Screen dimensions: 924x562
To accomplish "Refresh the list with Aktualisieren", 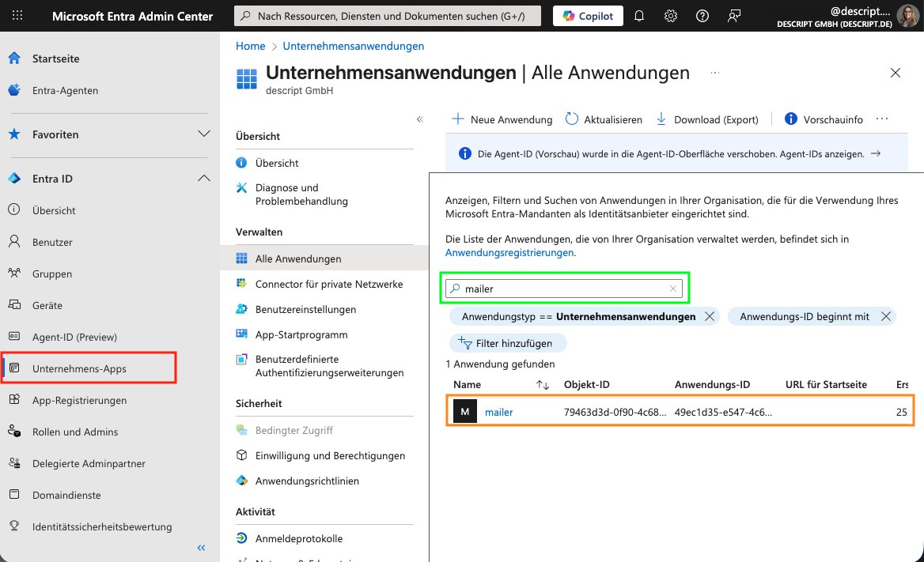I will point(605,119).
